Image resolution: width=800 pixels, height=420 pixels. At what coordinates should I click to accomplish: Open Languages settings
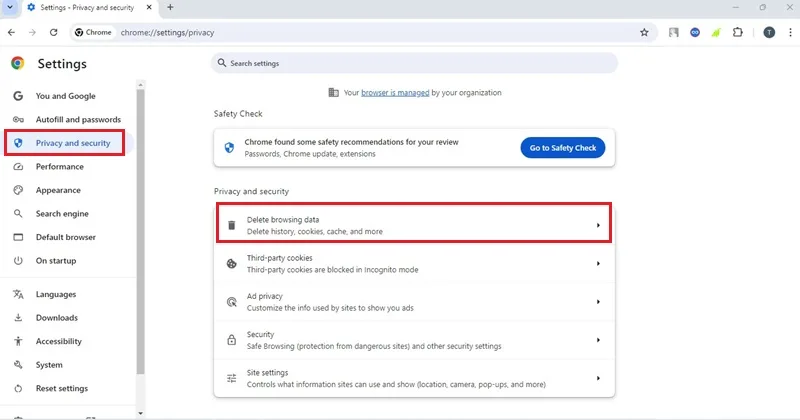(56, 294)
